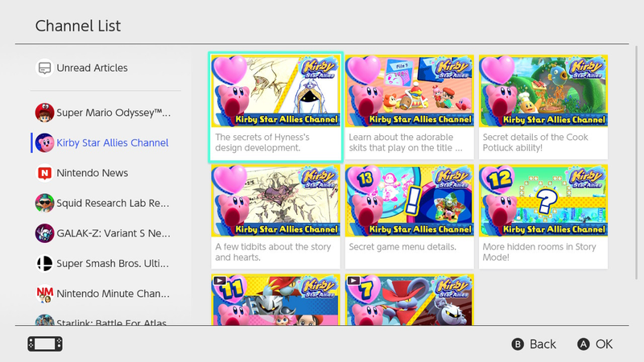Open Starlink: Battle For Atlas channel
This screenshot has height=362, width=644.
tap(111, 322)
